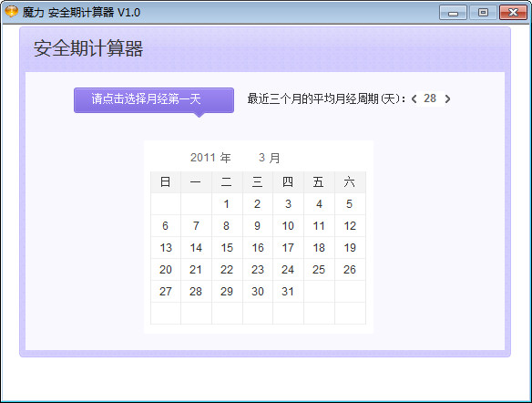Pick day 18 as first day
The image size is (532, 403).
(x=319, y=247)
